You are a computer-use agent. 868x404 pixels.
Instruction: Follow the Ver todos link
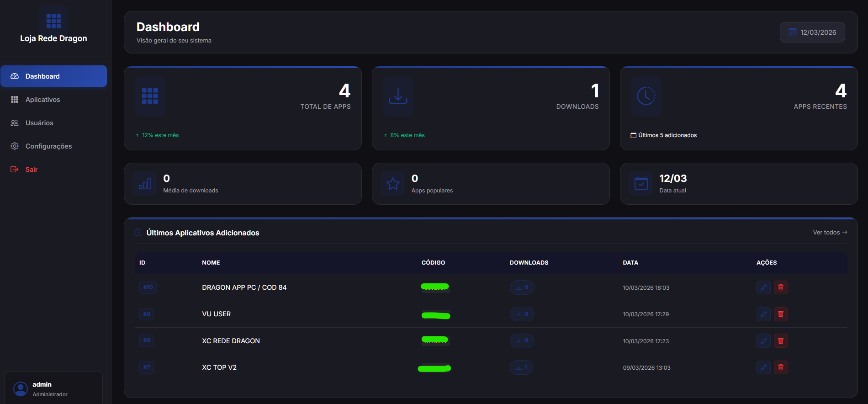(x=830, y=233)
